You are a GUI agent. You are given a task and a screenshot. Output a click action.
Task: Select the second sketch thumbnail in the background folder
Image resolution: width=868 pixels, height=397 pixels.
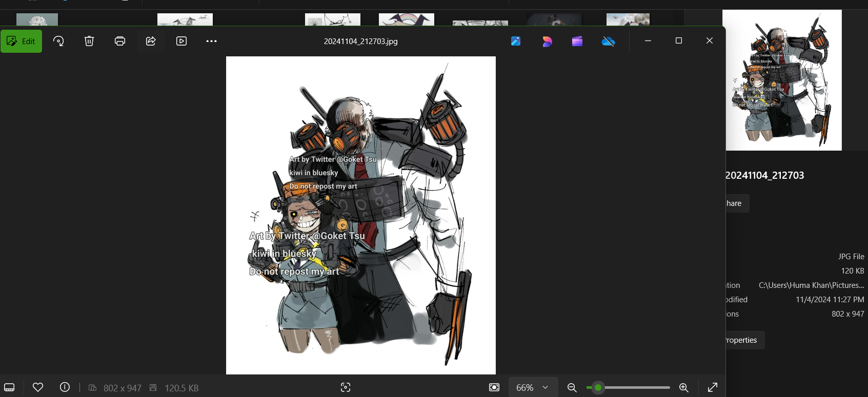pyautogui.click(x=185, y=20)
